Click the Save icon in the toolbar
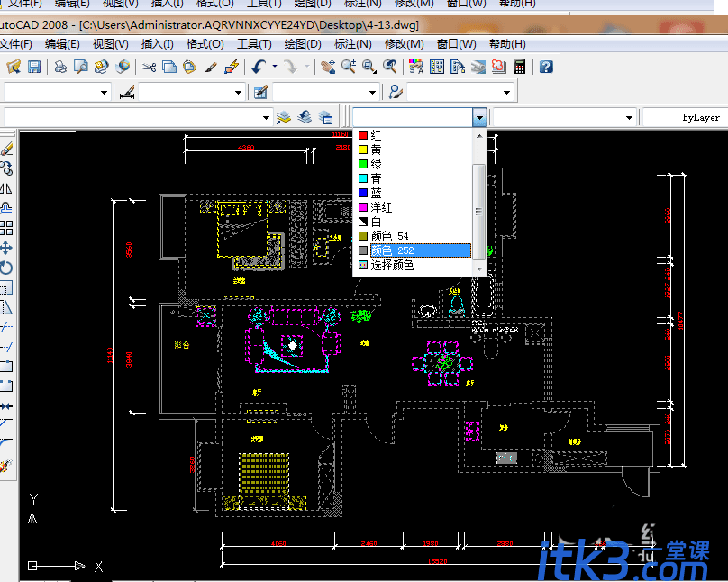The width and height of the screenshot is (728, 582). pos(34,67)
